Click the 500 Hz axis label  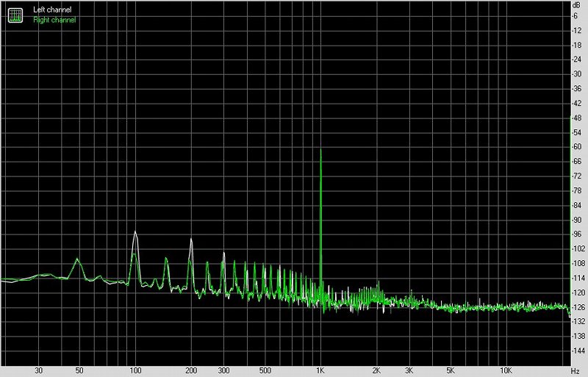click(x=265, y=370)
